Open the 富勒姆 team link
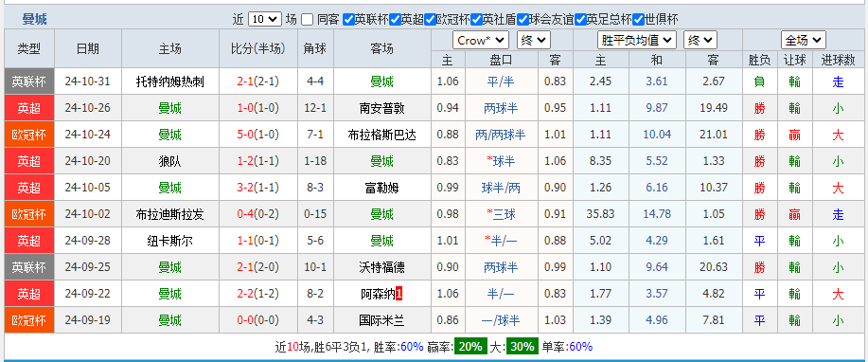Screen dimensions: 868x362 point(382,188)
